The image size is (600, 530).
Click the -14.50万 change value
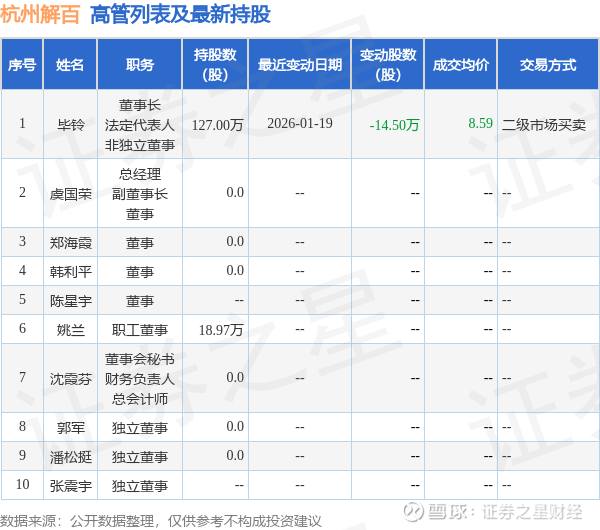395,125
